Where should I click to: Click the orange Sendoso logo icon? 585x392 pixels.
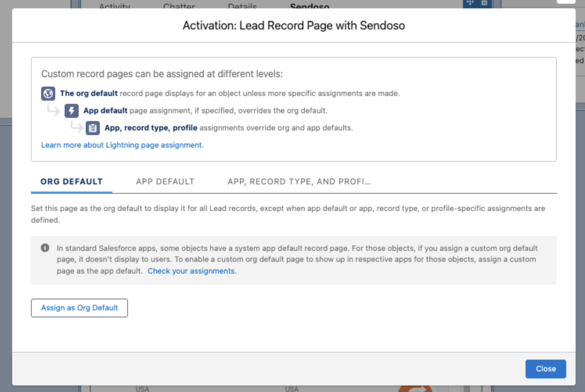click(x=416, y=389)
